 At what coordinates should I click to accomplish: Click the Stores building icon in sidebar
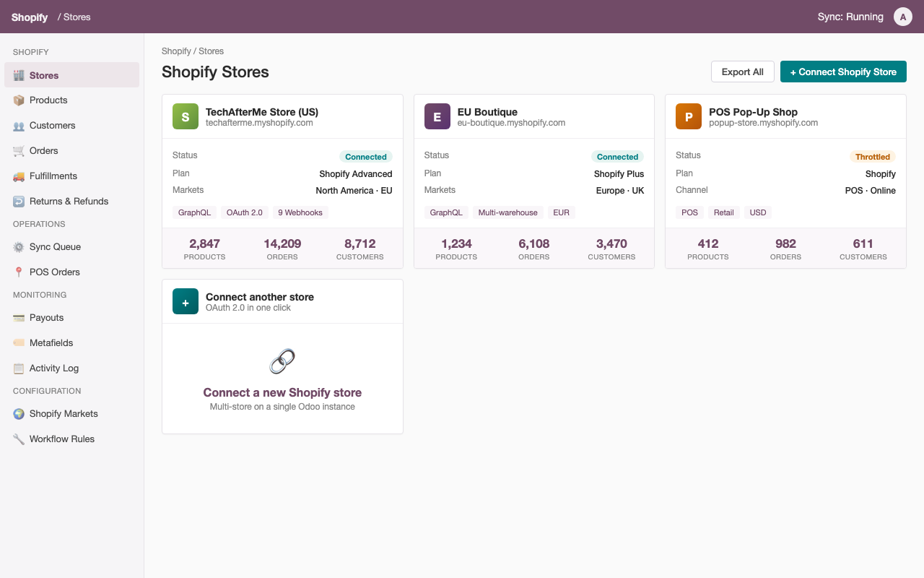(x=19, y=75)
